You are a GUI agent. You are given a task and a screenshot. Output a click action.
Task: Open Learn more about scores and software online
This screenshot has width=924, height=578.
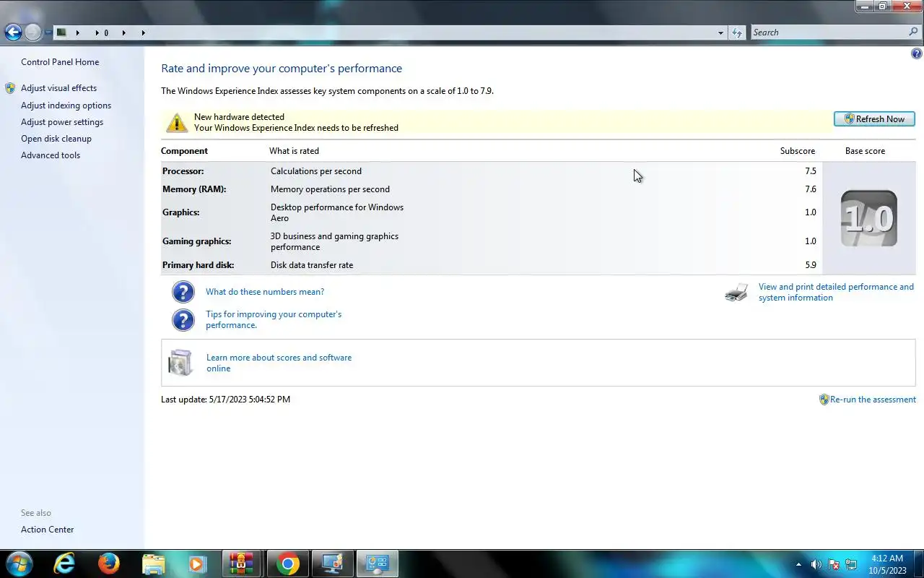[279, 363]
